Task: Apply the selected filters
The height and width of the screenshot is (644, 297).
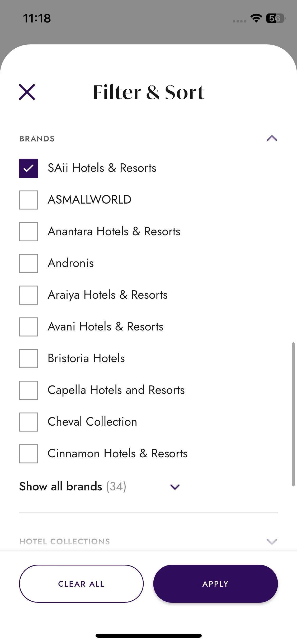Action: coord(215,584)
